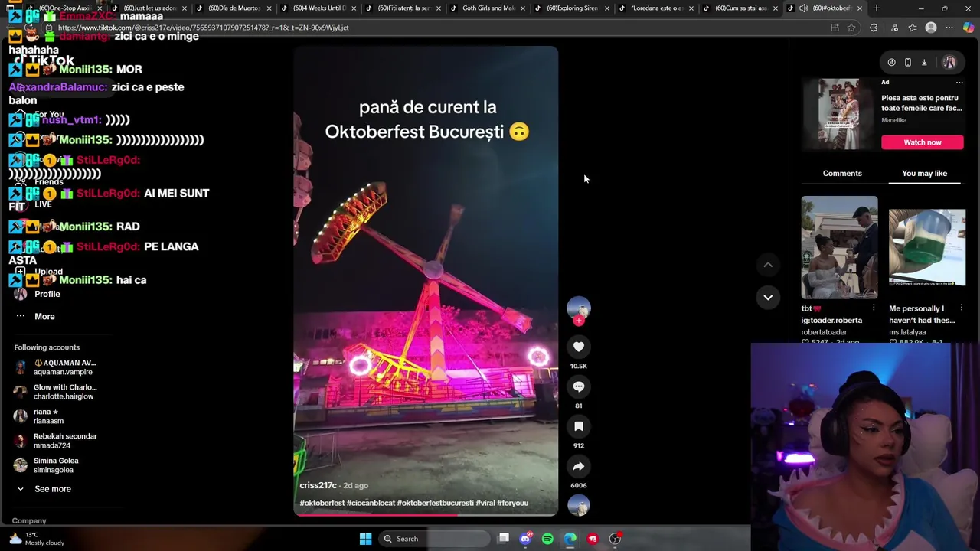Screen dimensions: 980x551
Task: Open the creator avatar above the like button
Action: pyautogui.click(x=579, y=308)
